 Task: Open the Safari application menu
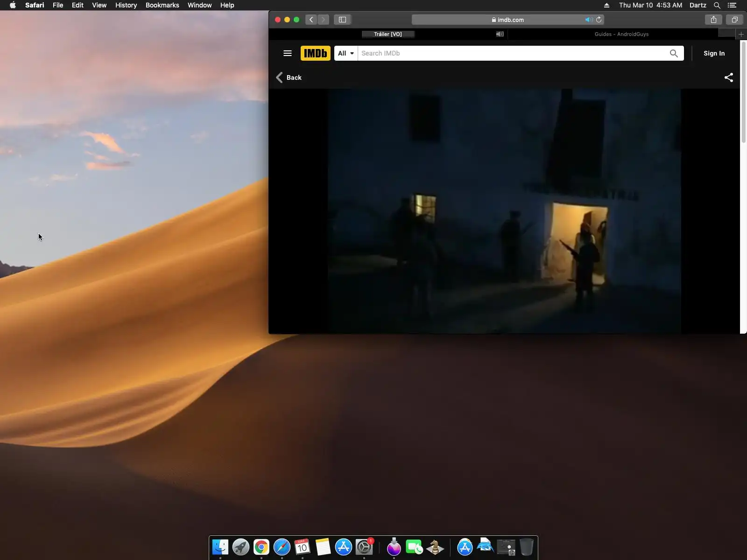pos(35,5)
